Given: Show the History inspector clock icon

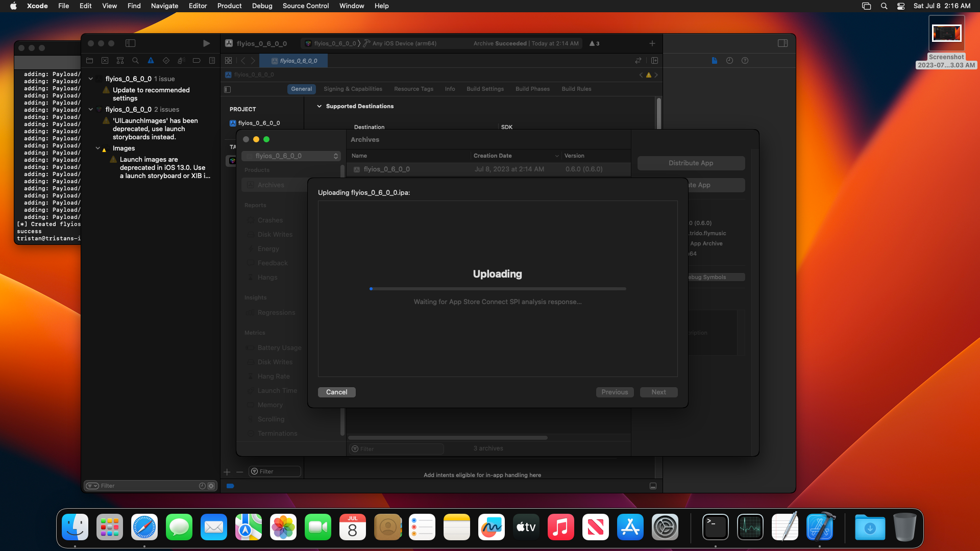Looking at the screenshot, I should [x=729, y=60].
